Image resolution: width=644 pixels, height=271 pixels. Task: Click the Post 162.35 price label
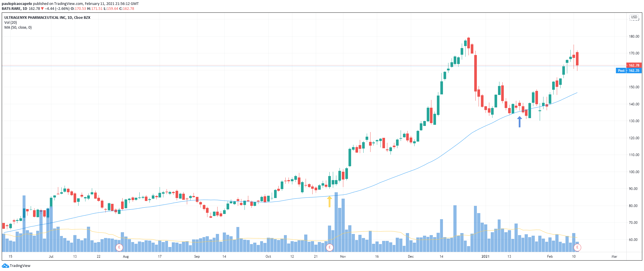[629, 71]
